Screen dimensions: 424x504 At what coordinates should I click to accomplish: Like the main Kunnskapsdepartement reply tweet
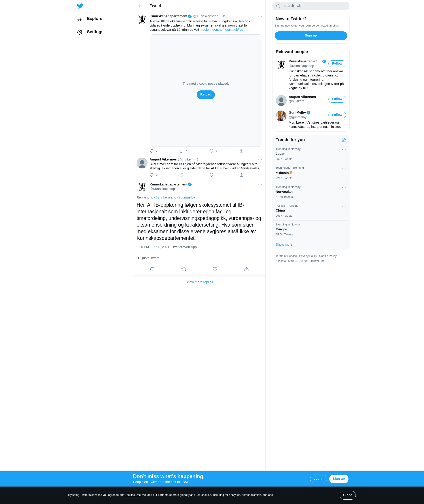click(x=215, y=269)
